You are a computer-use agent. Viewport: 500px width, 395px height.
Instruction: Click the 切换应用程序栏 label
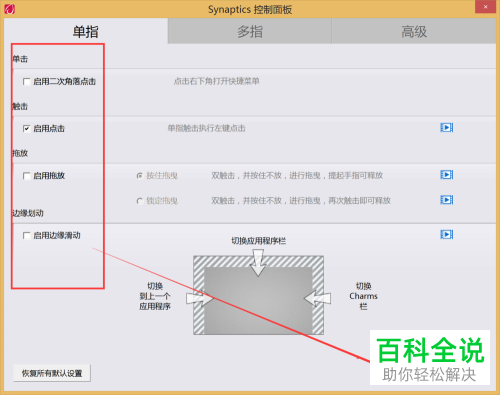[259, 241]
